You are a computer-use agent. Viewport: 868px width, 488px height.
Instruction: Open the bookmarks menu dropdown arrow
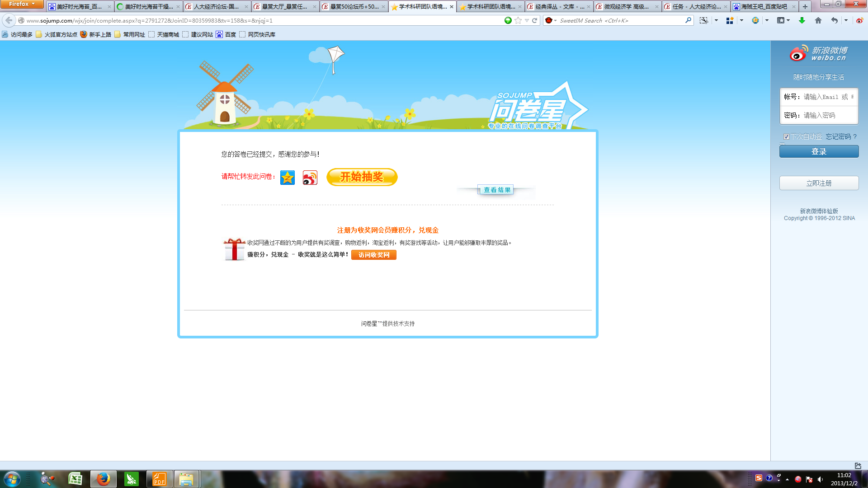(788, 20)
